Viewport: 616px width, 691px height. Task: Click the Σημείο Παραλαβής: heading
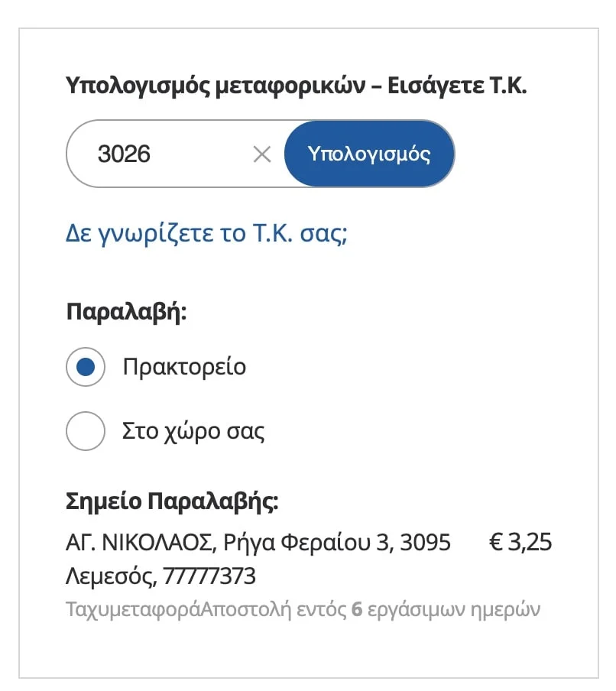(173, 502)
